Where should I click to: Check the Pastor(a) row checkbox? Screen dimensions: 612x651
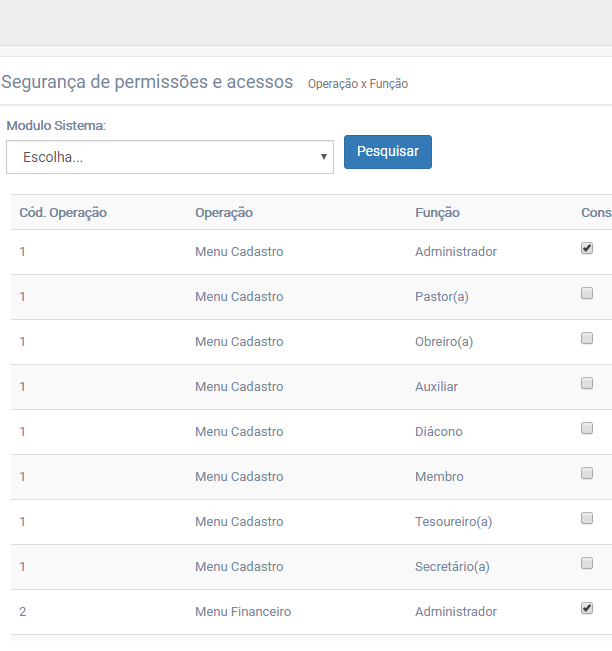587,293
